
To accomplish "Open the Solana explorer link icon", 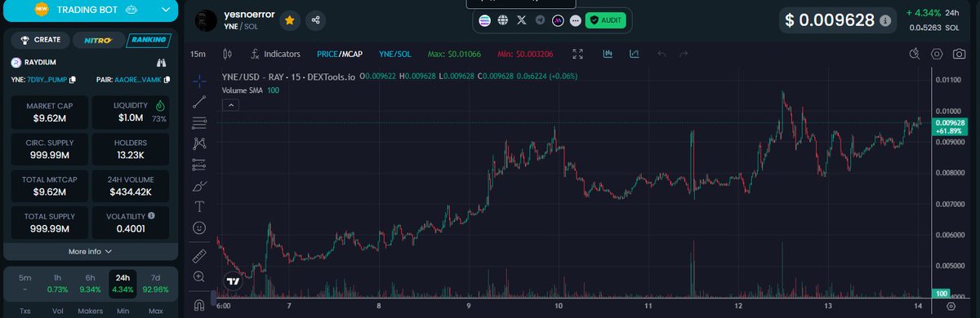I will coord(485,20).
